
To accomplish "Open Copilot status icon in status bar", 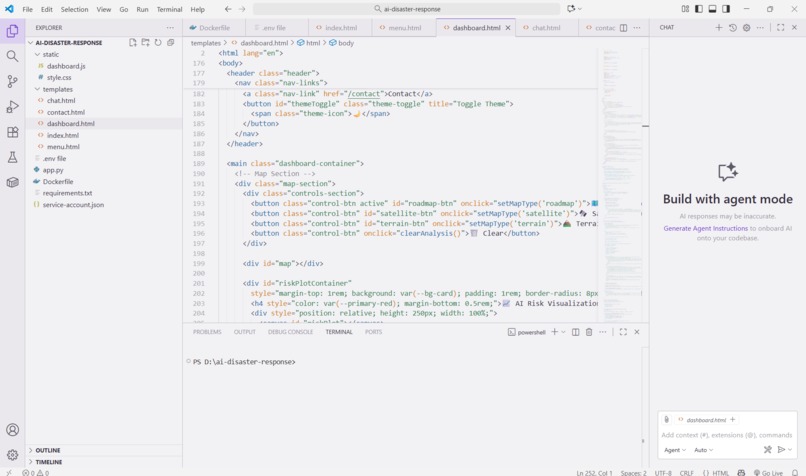I will (741, 472).
